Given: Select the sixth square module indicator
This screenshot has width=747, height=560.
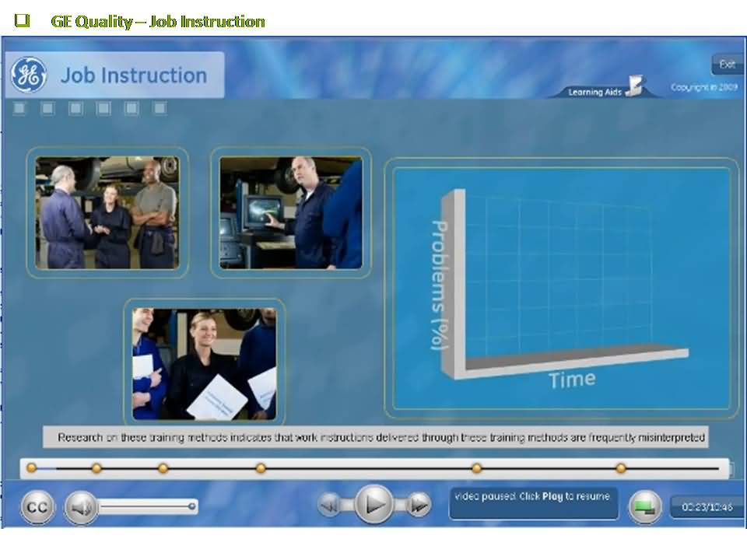Looking at the screenshot, I should 160,109.
